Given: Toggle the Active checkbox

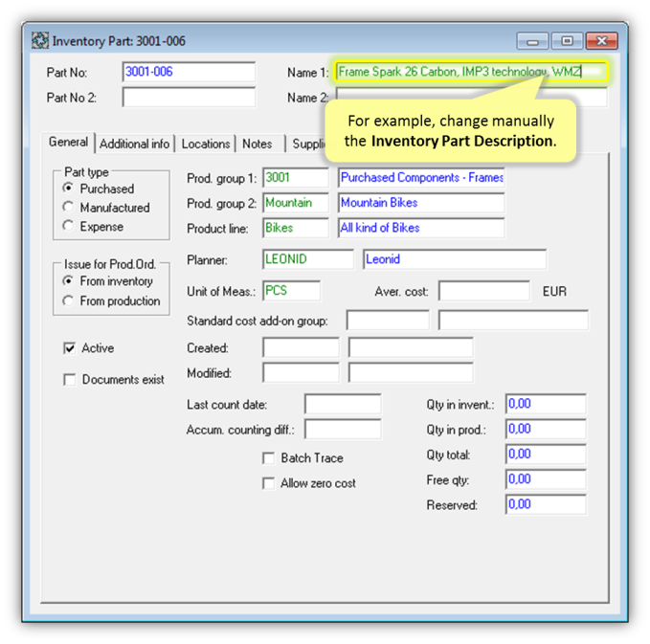Looking at the screenshot, I should tap(70, 347).
